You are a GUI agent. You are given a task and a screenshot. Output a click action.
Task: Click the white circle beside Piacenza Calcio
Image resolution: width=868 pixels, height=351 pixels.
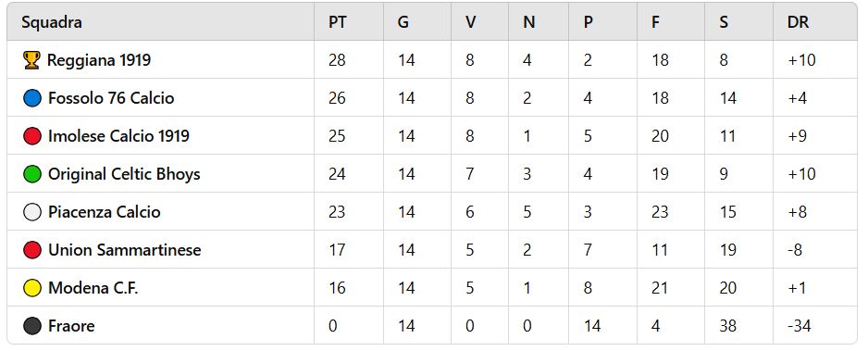pos(32,212)
